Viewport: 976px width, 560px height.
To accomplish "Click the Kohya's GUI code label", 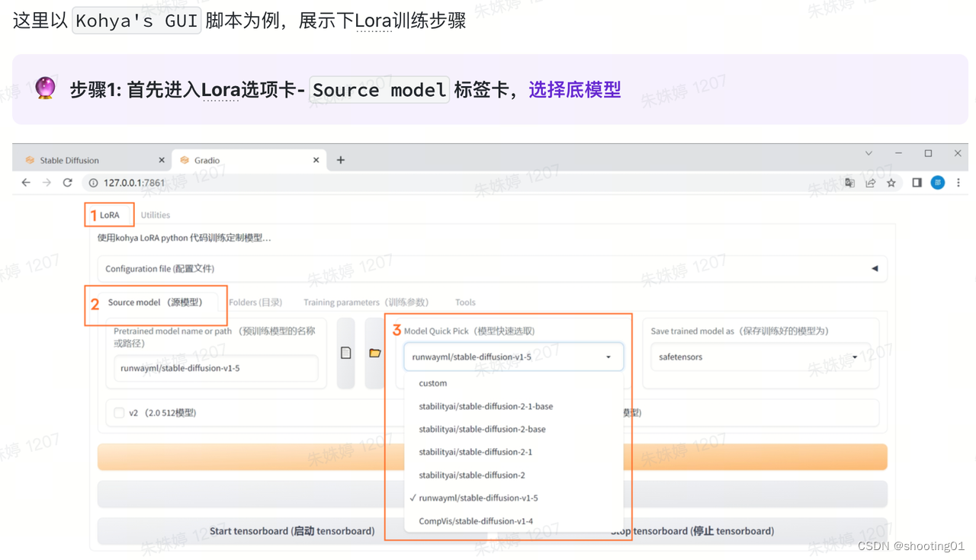I will click(x=136, y=21).
